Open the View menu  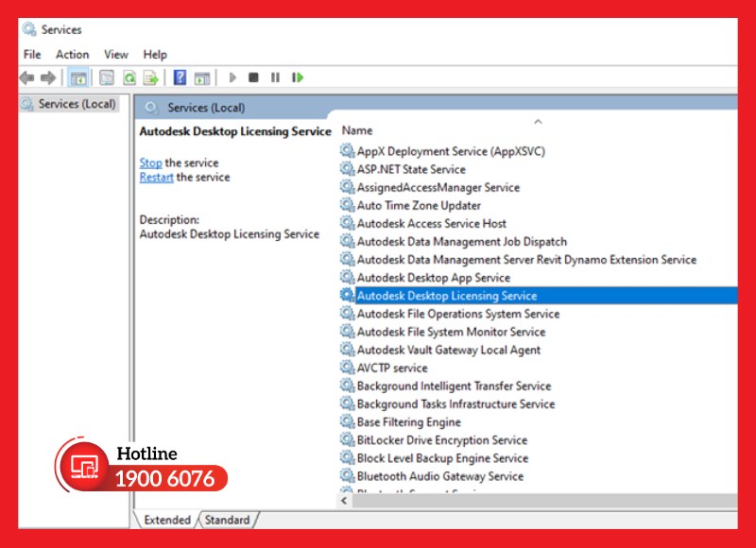pos(116,55)
